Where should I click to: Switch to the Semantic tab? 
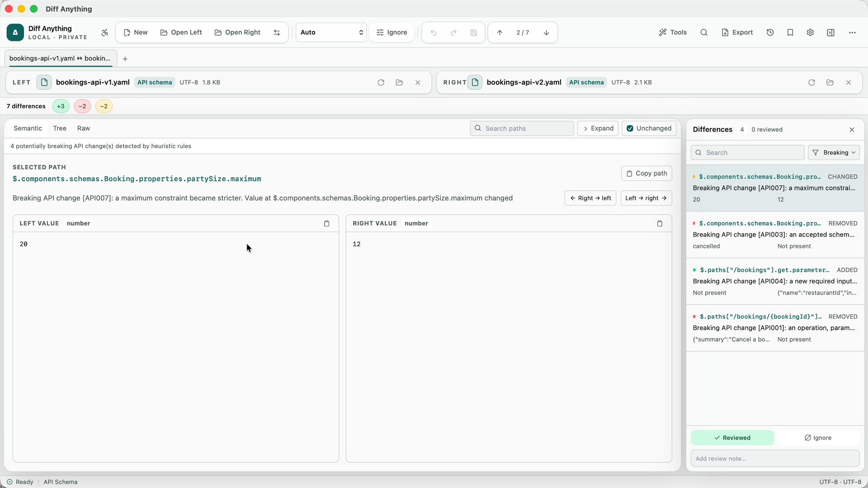pos(28,128)
